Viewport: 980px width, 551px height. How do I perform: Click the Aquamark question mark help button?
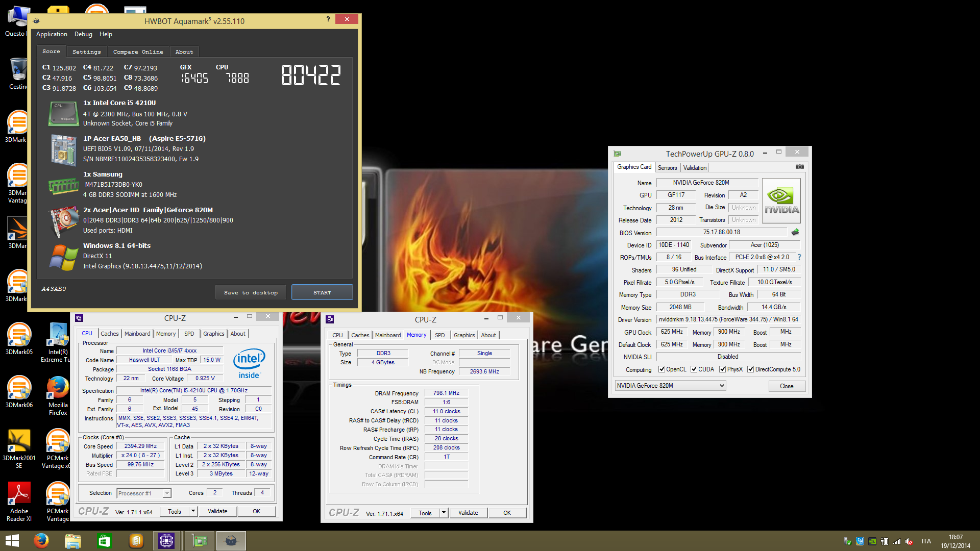(x=328, y=19)
